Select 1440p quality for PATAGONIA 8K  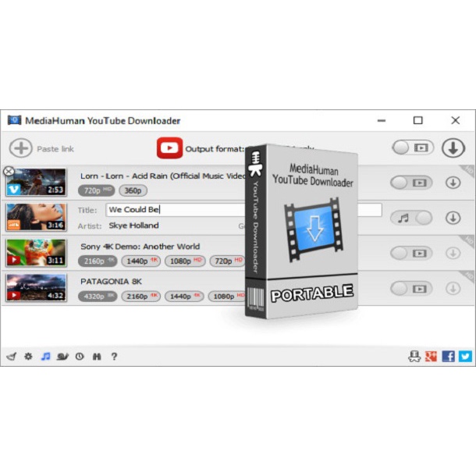point(184,297)
